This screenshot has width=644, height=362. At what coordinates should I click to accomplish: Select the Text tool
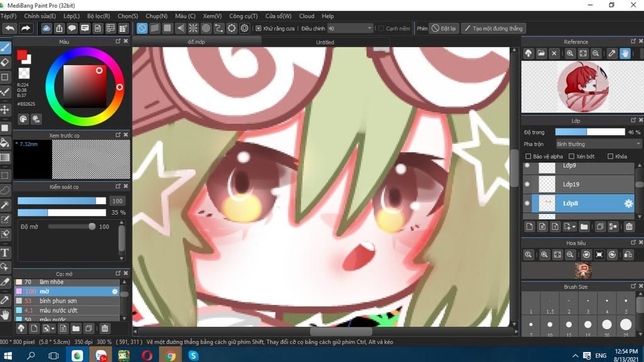coord(5,252)
